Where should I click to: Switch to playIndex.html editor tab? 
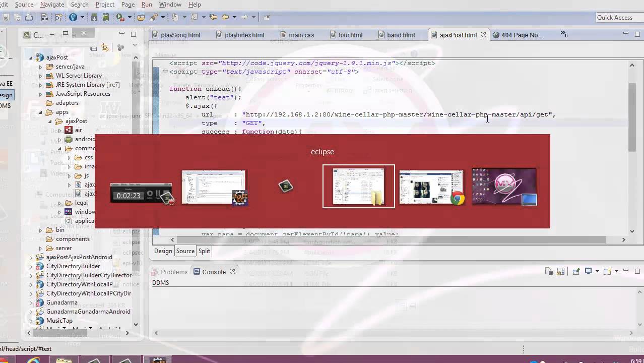pos(240,35)
